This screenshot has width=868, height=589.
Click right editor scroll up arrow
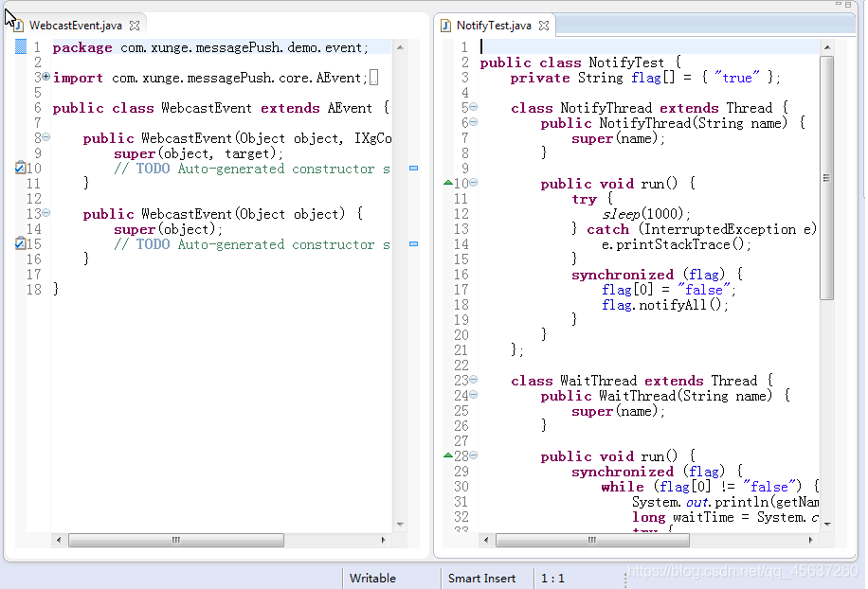point(827,47)
